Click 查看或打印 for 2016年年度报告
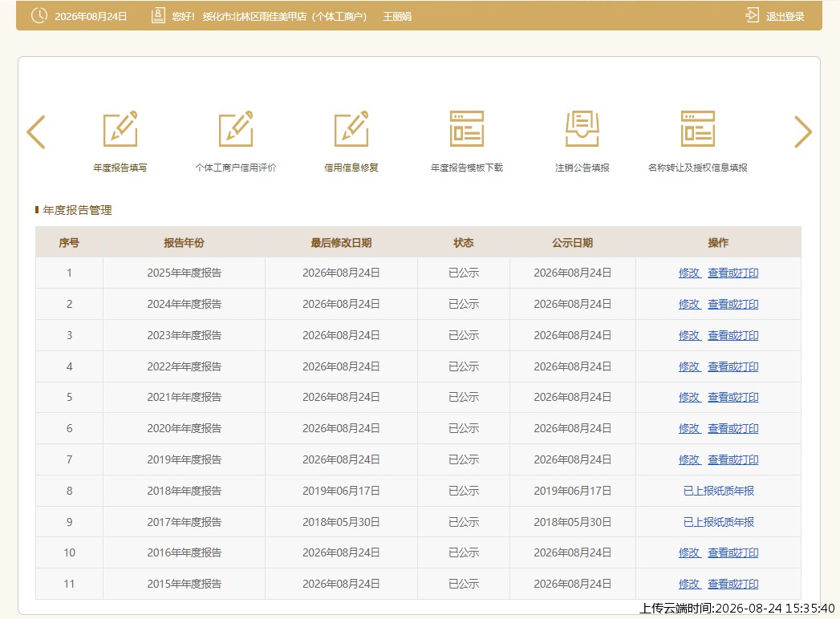Viewport: 840px width, 619px height. coord(732,552)
